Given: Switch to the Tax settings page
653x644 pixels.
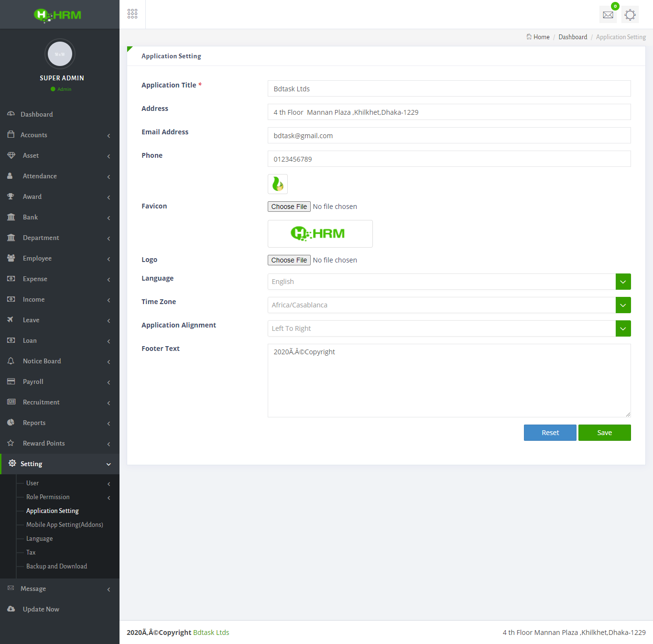Looking at the screenshot, I should tap(31, 552).
